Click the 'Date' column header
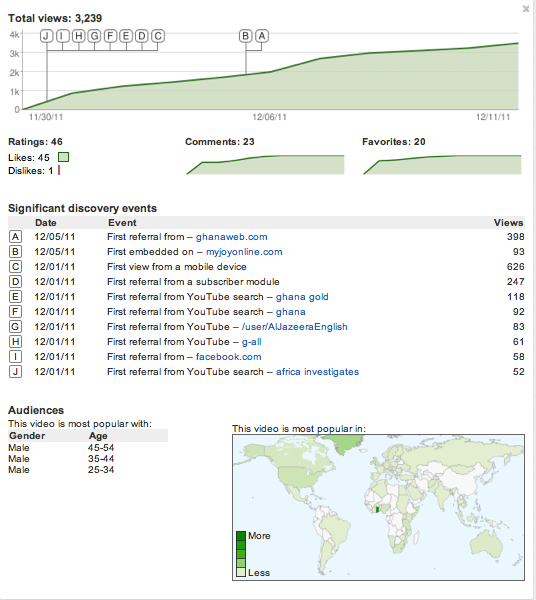Viewport: 536px width, 600px height. pos(46,223)
